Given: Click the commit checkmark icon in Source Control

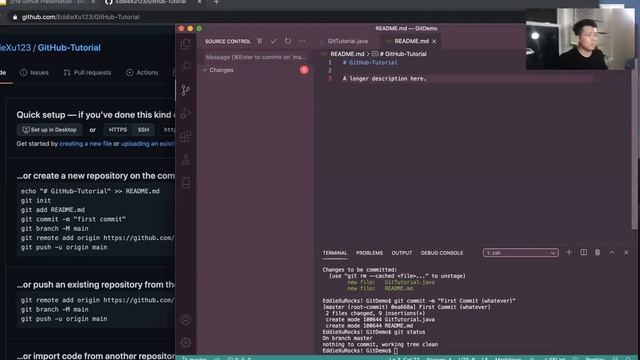Looking at the screenshot, I should pos(273,41).
